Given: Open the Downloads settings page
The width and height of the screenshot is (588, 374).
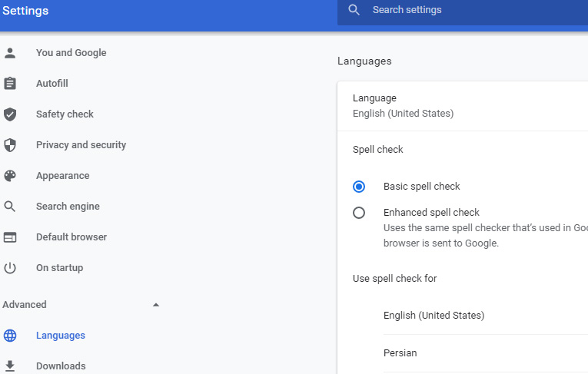Looking at the screenshot, I should click(61, 366).
